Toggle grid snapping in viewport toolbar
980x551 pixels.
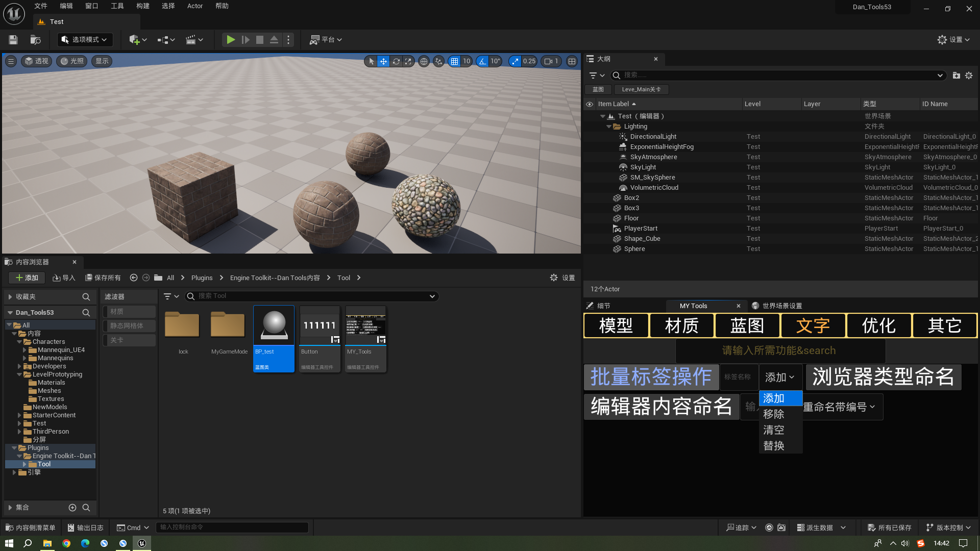pos(454,61)
